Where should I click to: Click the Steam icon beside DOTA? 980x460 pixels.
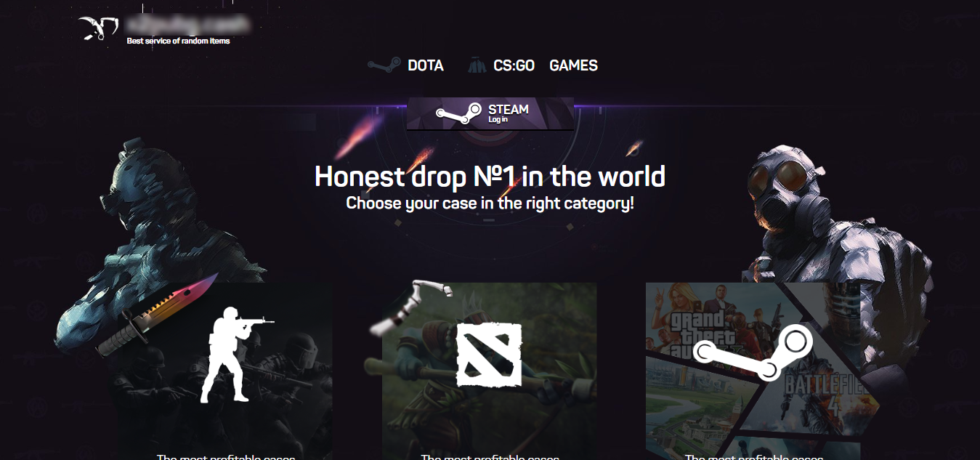[x=384, y=65]
